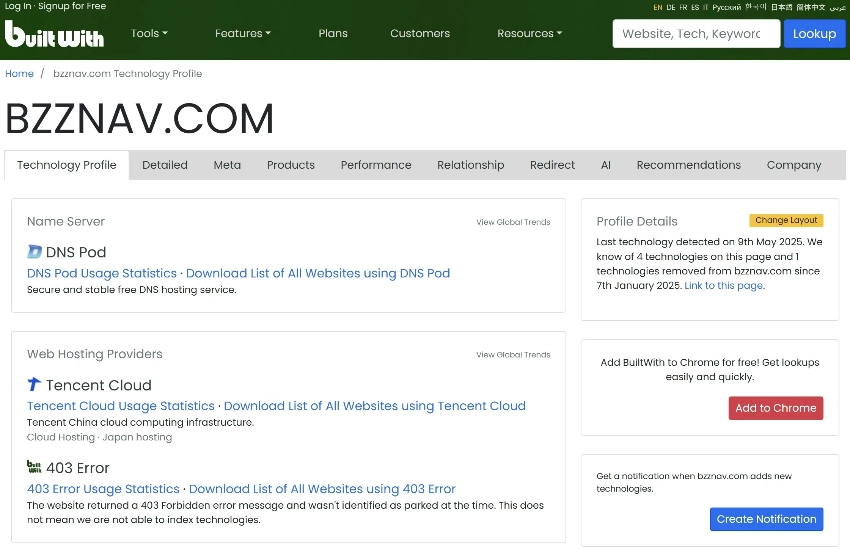Open the Customers page
Viewport: 850px width, 550px height.
point(420,33)
